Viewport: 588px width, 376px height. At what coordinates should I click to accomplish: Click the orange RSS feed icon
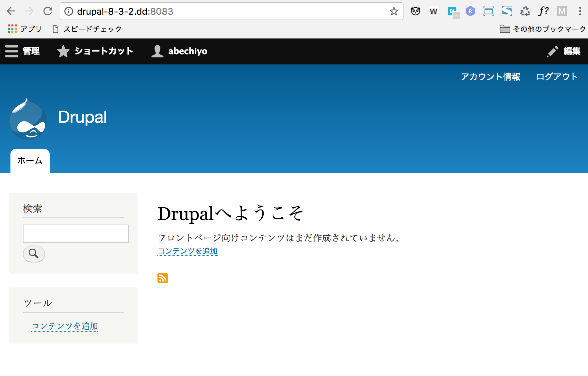[162, 278]
